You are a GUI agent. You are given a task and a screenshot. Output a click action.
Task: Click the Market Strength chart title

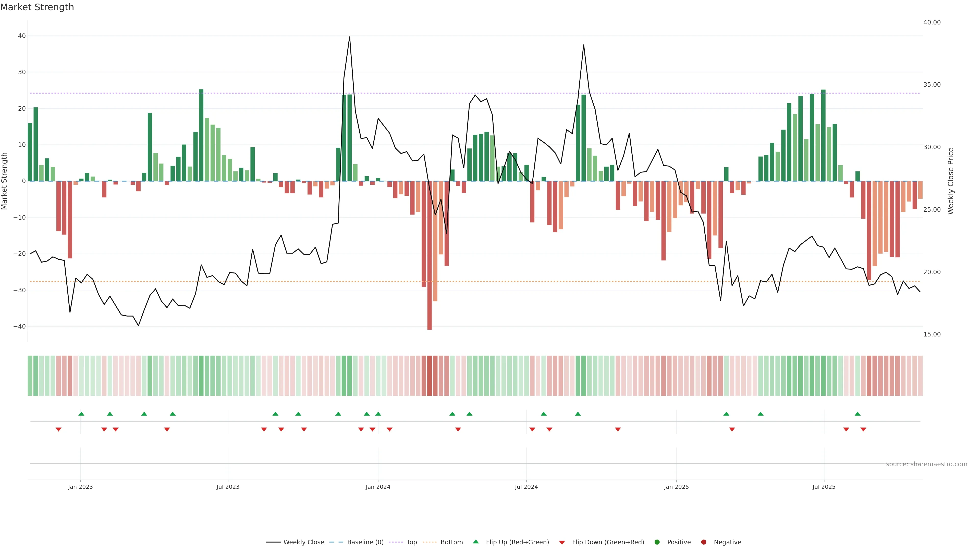[x=37, y=7]
